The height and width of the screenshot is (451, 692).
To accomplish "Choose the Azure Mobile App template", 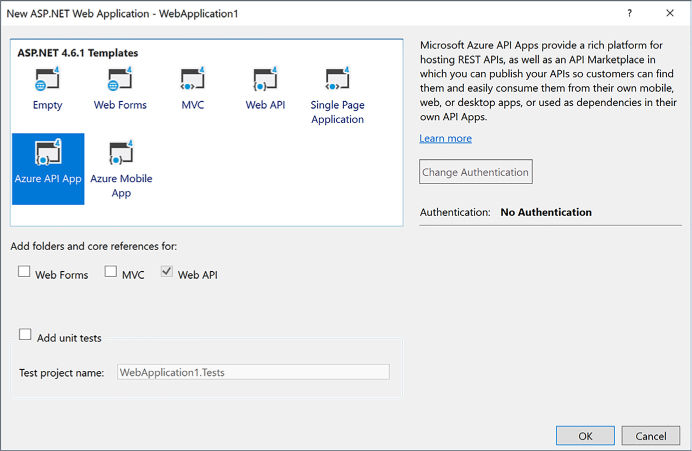I will pyautogui.click(x=121, y=169).
